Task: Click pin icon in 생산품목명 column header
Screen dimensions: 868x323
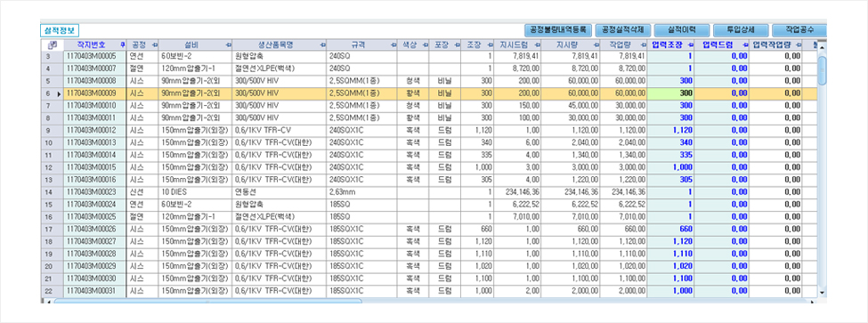Action: tap(323, 44)
